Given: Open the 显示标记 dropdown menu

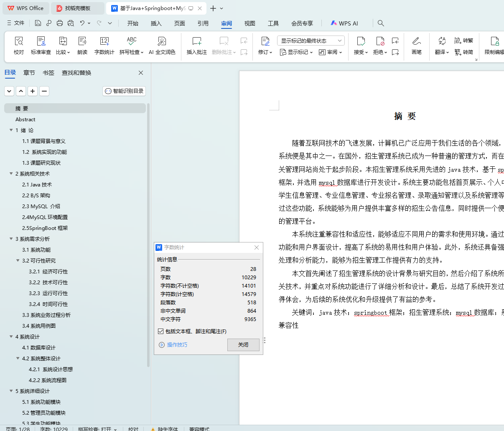Looking at the screenshot, I should click(x=296, y=52).
